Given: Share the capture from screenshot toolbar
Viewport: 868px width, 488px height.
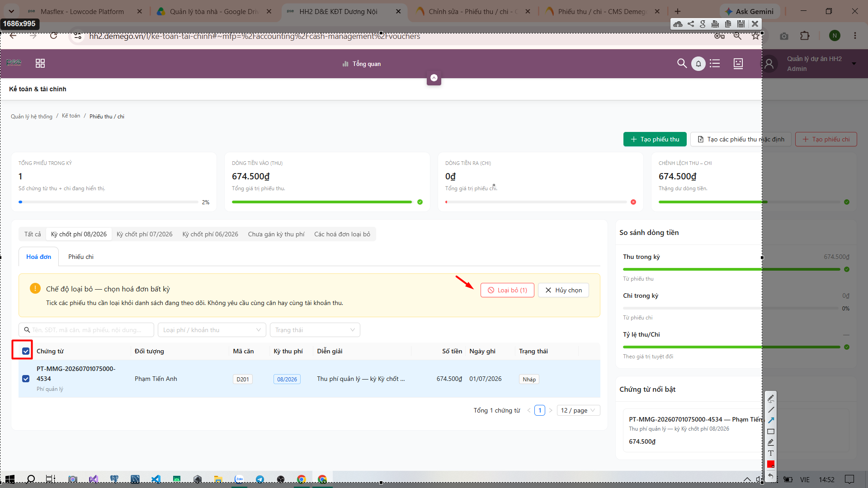Looking at the screenshot, I should [691, 24].
